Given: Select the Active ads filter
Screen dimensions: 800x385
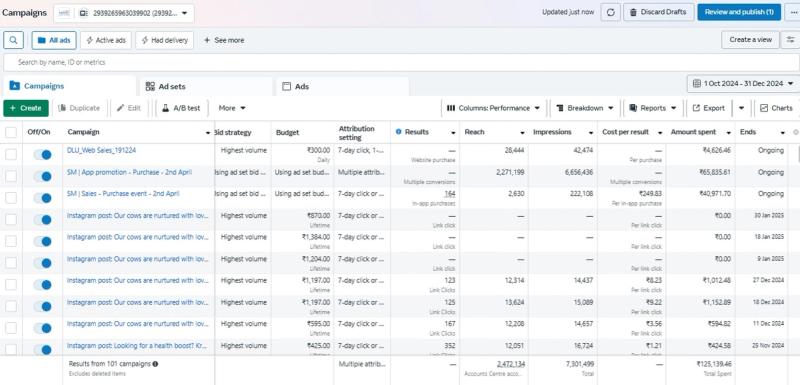Looking at the screenshot, I should (x=106, y=40).
